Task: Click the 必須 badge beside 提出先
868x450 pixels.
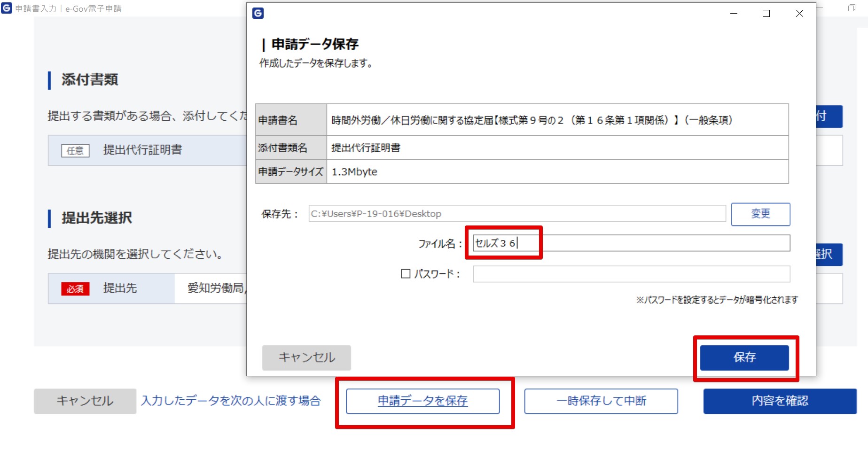Action: [x=75, y=289]
